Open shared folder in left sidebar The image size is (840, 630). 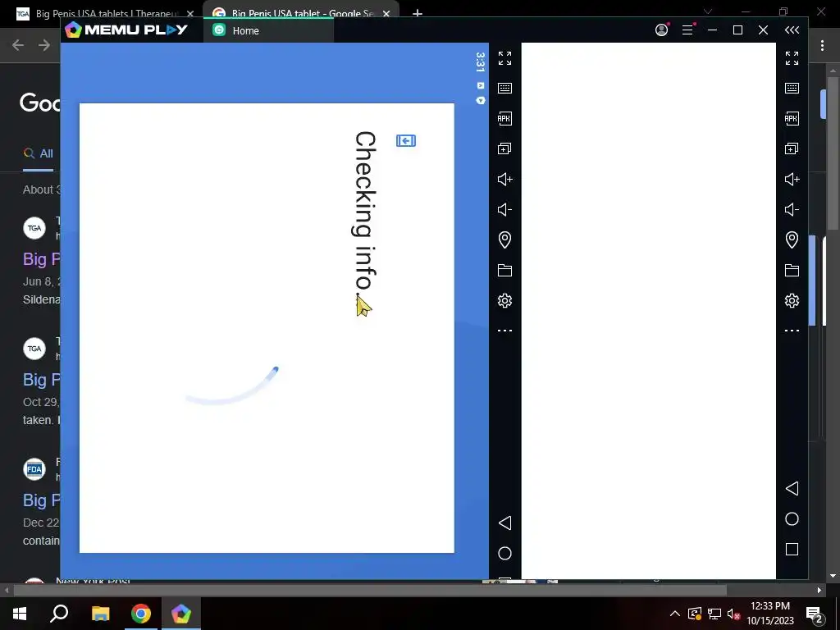coord(504,270)
